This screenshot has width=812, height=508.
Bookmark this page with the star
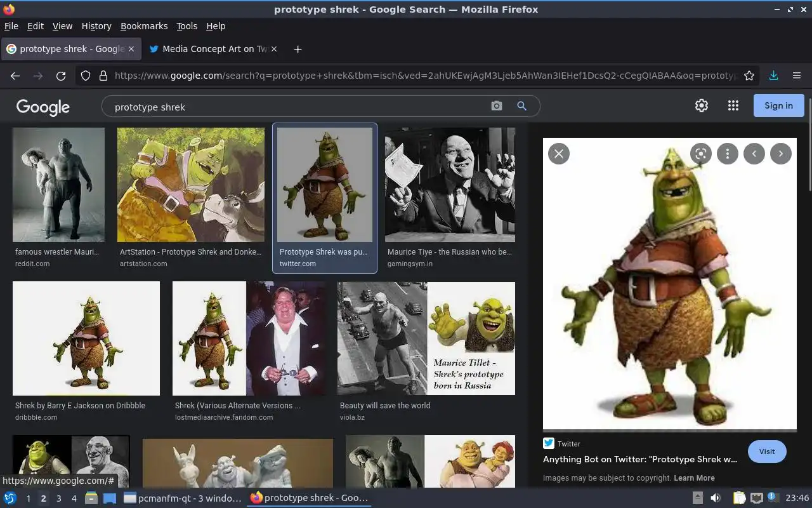click(x=749, y=76)
